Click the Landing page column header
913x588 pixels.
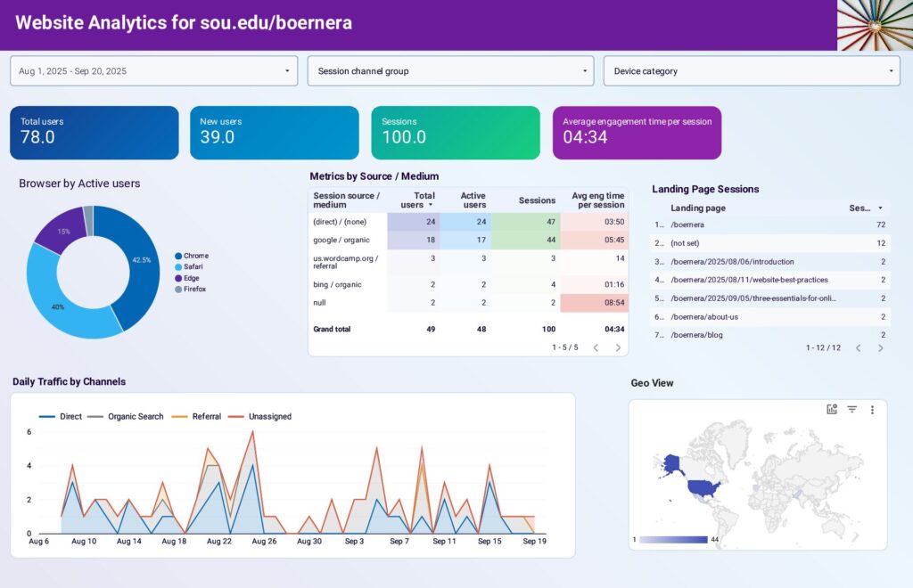click(x=701, y=208)
